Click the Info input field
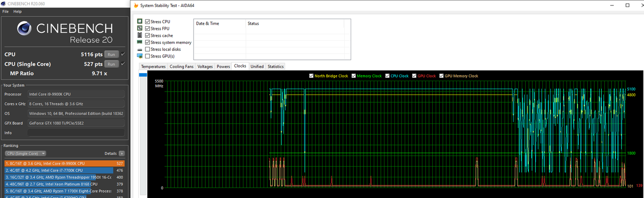 tap(75, 133)
